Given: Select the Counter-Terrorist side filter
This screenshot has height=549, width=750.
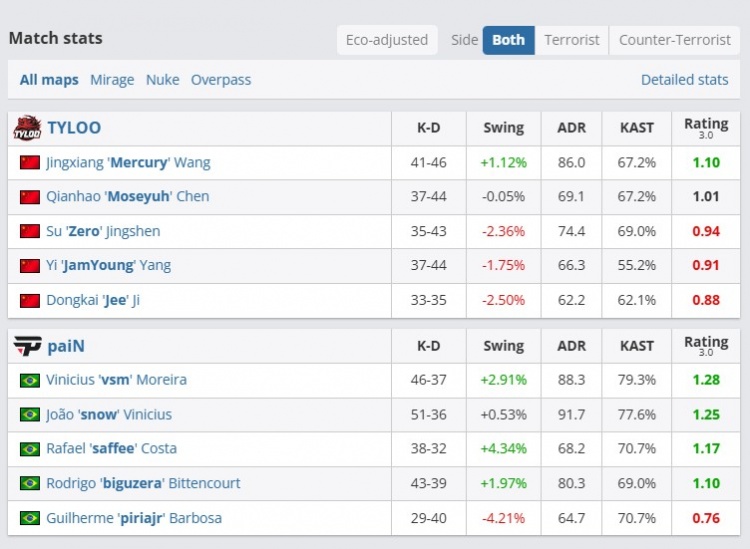Looking at the screenshot, I should click(674, 40).
